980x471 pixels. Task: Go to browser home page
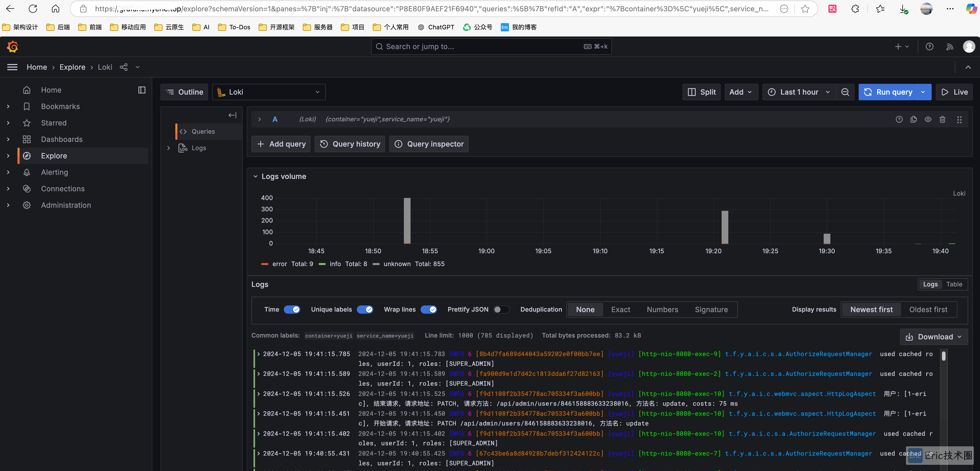[56, 8]
